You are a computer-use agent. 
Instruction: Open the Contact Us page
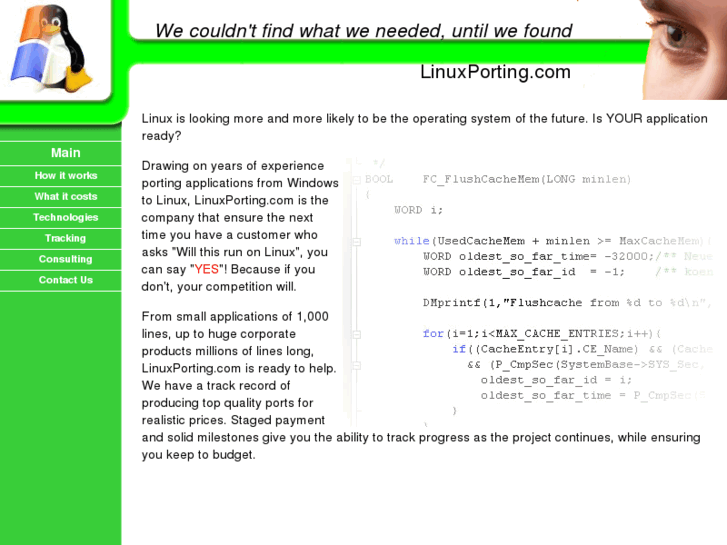pyautogui.click(x=65, y=280)
